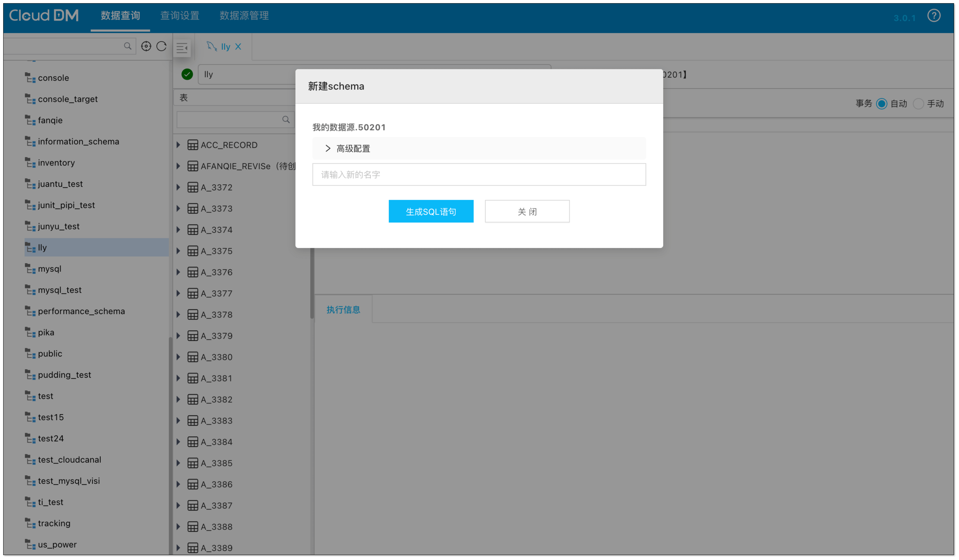This screenshot has width=959, height=560.
Task: Click the green connection status check icon
Action: click(187, 74)
